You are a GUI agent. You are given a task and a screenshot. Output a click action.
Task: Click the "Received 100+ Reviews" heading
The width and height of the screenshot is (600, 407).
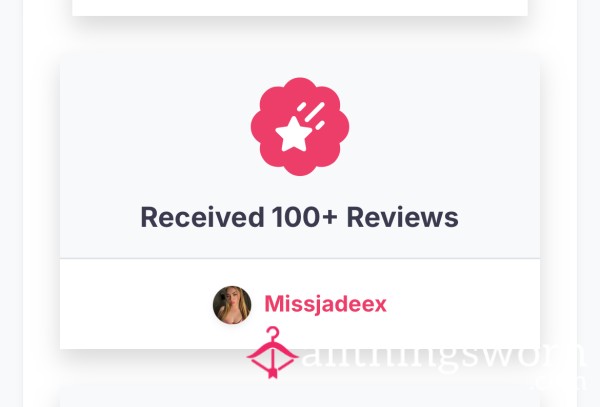tap(300, 217)
